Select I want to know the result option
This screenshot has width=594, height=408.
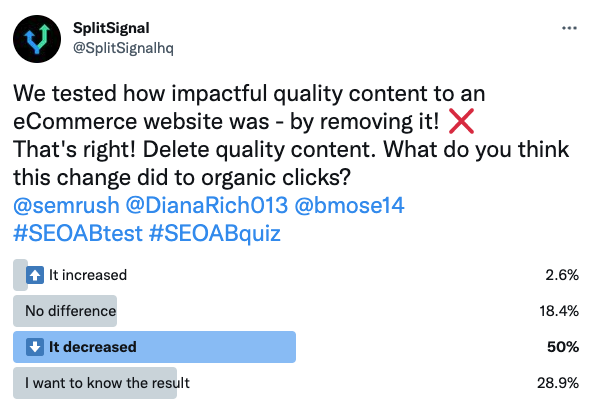point(296,383)
